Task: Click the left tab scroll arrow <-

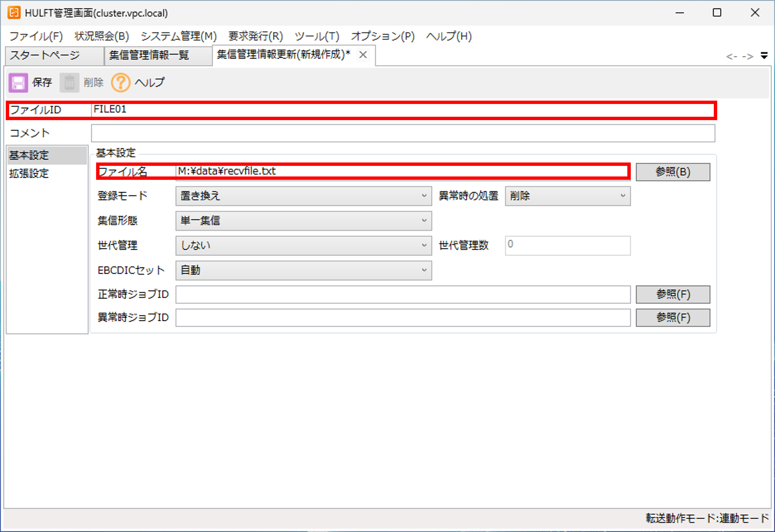Action: (x=731, y=57)
